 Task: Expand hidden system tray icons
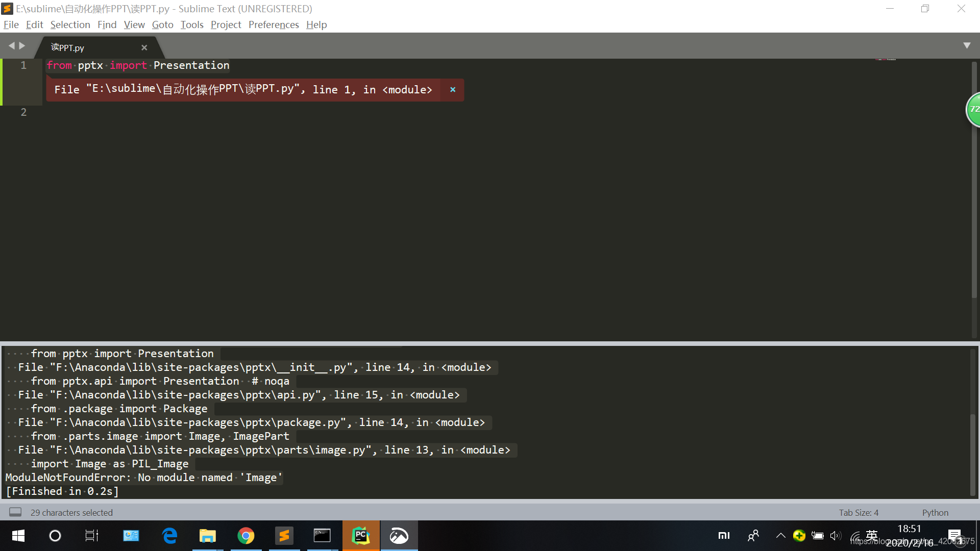click(x=780, y=536)
